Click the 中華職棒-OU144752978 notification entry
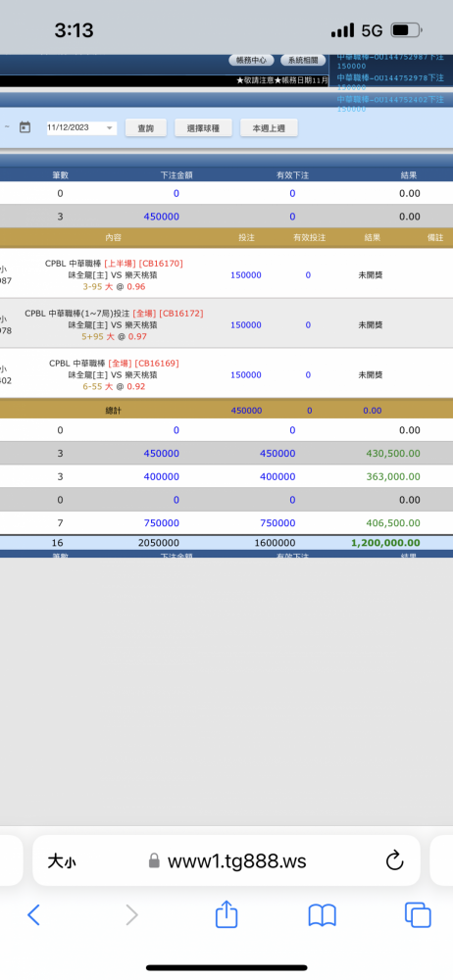This screenshot has width=453, height=980. [390, 82]
